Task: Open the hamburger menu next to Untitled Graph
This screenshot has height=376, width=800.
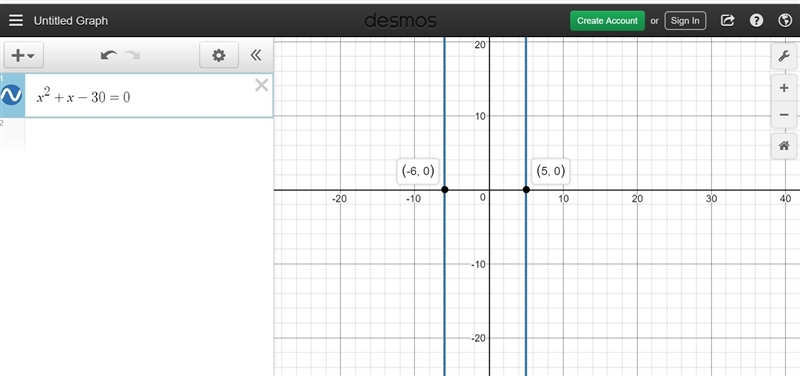Action: 16,20
